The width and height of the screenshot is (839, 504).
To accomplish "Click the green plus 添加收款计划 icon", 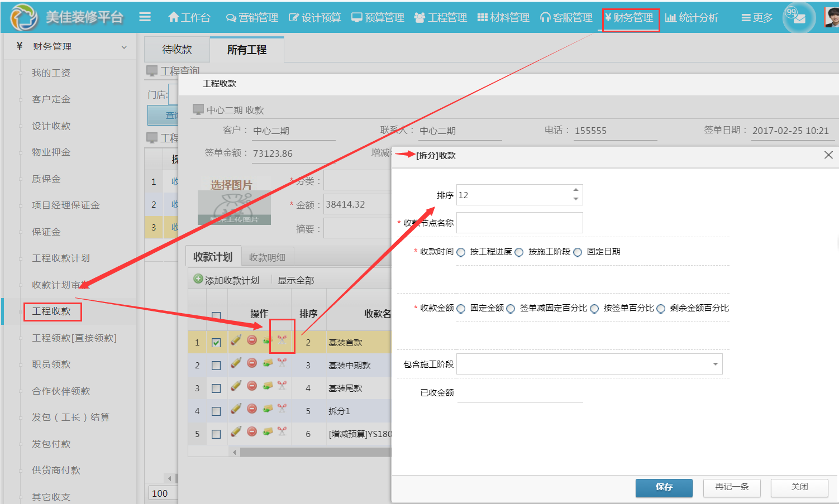I will click(x=198, y=279).
